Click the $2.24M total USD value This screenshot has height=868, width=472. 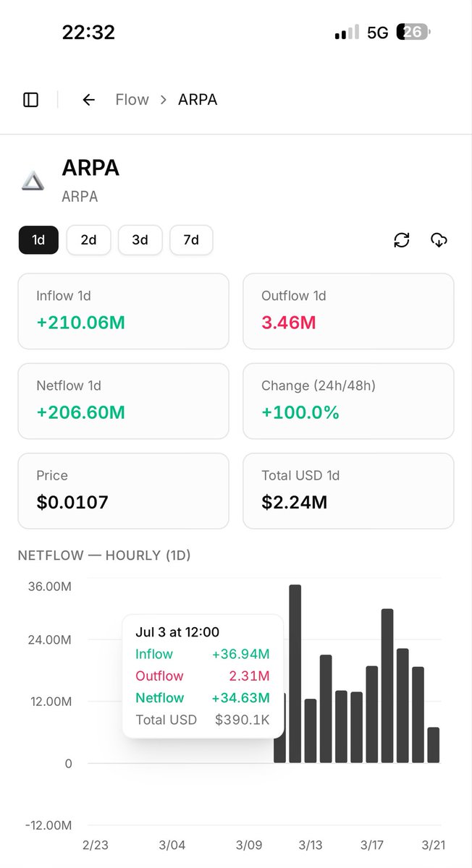click(x=295, y=502)
